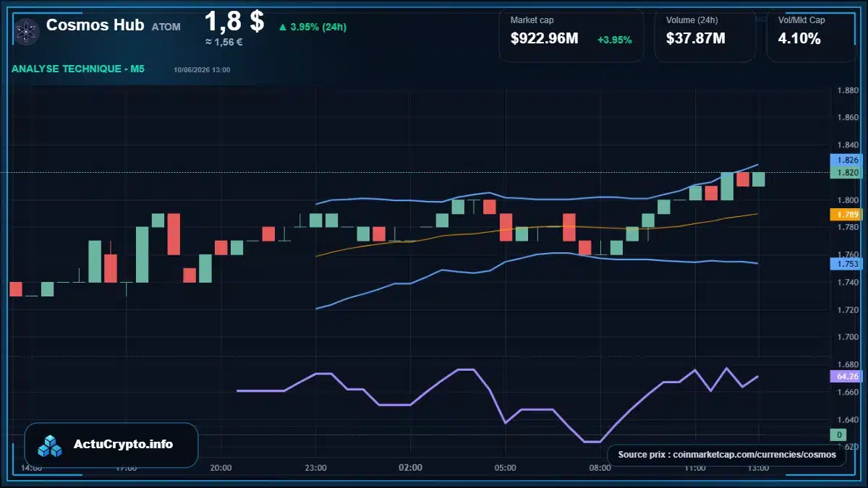
Task: Click the '1.860' price axis label
Action: (x=847, y=117)
